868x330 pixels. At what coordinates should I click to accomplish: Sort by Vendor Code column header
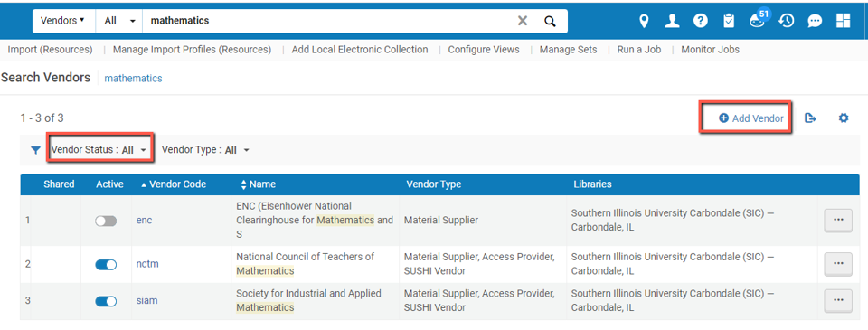click(x=174, y=184)
